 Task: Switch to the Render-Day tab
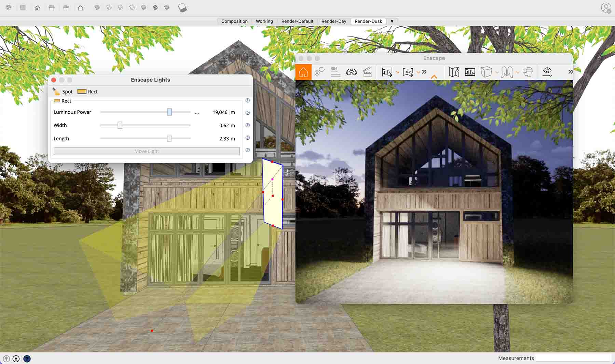coord(334,21)
